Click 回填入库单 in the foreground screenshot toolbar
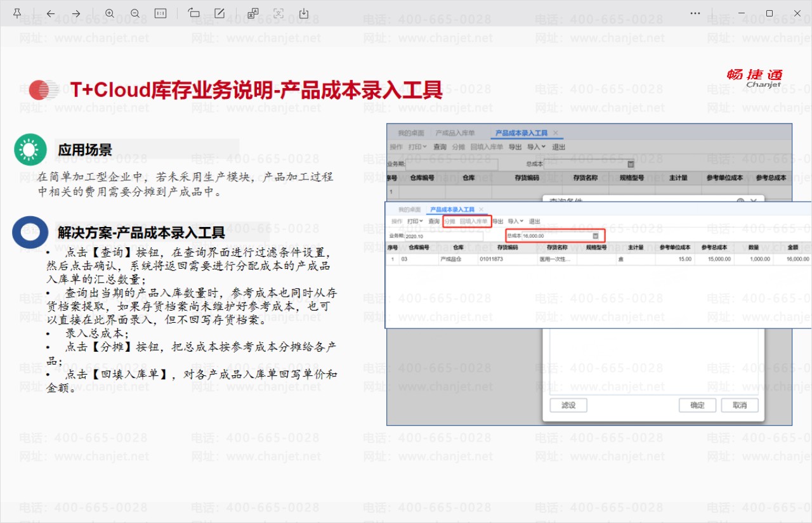This screenshot has width=812, height=523. 473,221
